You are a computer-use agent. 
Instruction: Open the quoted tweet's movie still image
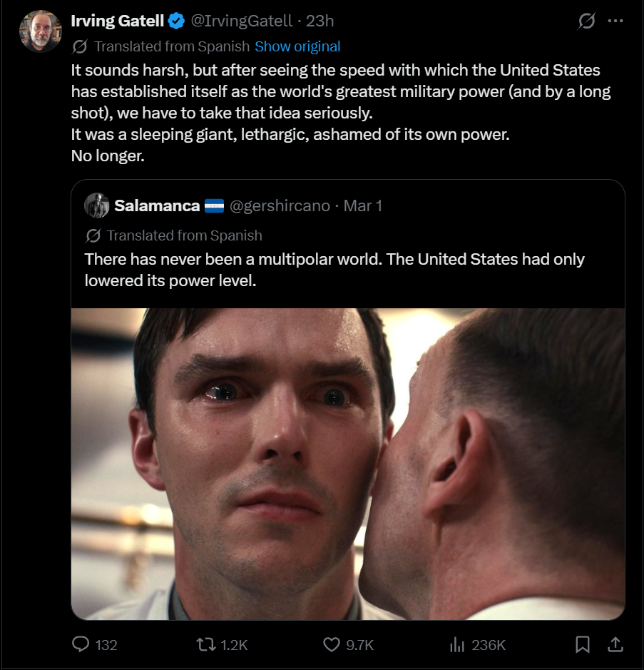[x=348, y=464]
